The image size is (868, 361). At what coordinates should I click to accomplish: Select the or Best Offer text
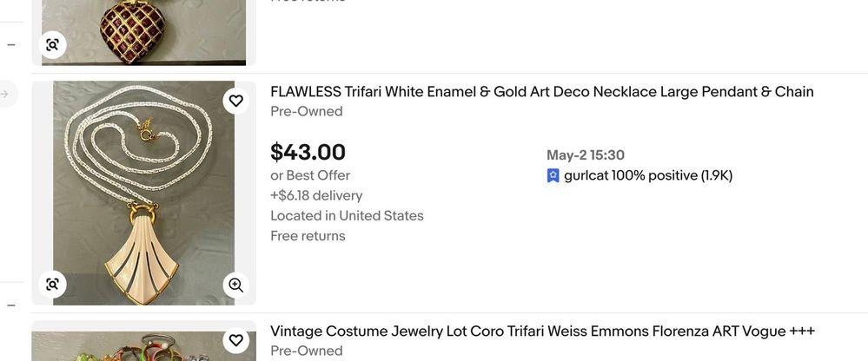pyautogui.click(x=310, y=175)
